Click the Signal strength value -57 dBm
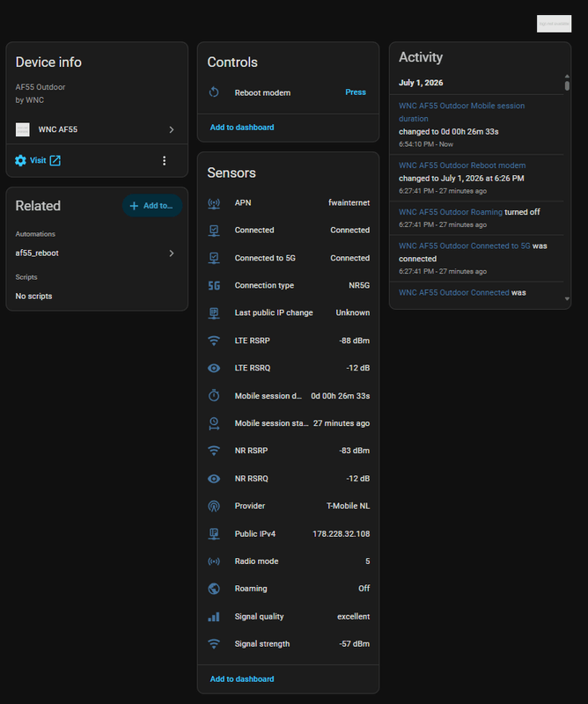Viewport: 588px width, 704px height. tap(355, 644)
